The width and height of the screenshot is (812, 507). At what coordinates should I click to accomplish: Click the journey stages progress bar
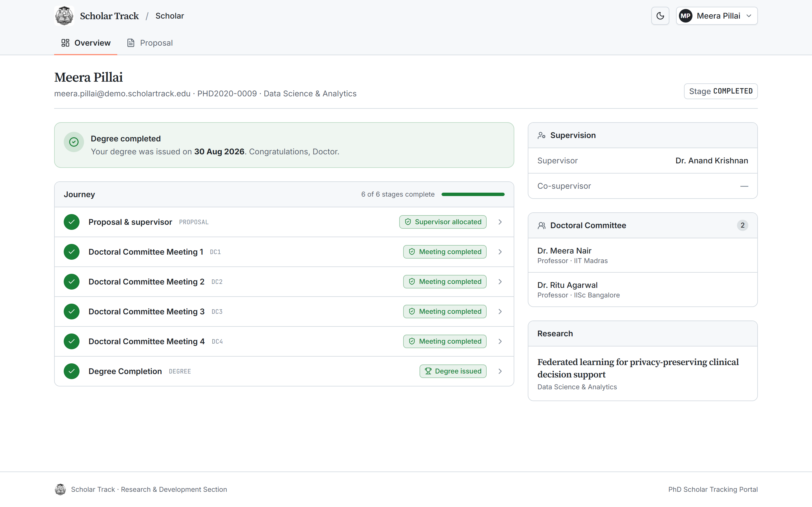coord(473,194)
